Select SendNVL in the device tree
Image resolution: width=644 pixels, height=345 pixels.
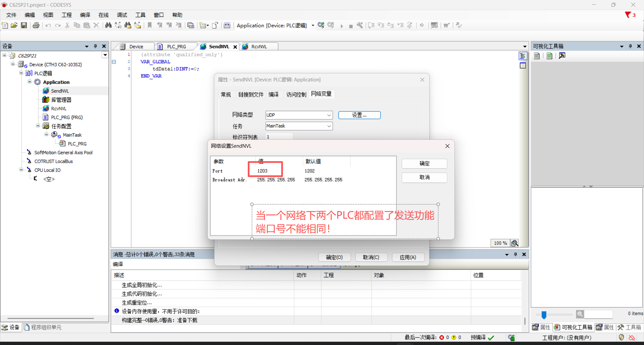[x=60, y=91]
